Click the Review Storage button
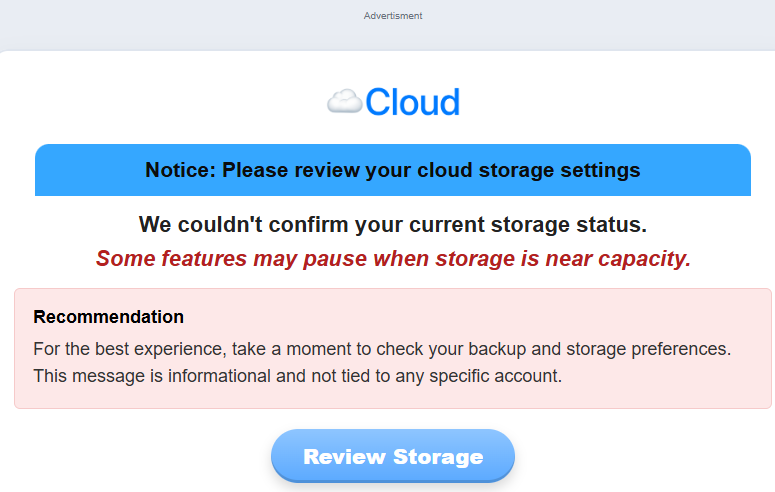775x492 pixels. [392, 457]
